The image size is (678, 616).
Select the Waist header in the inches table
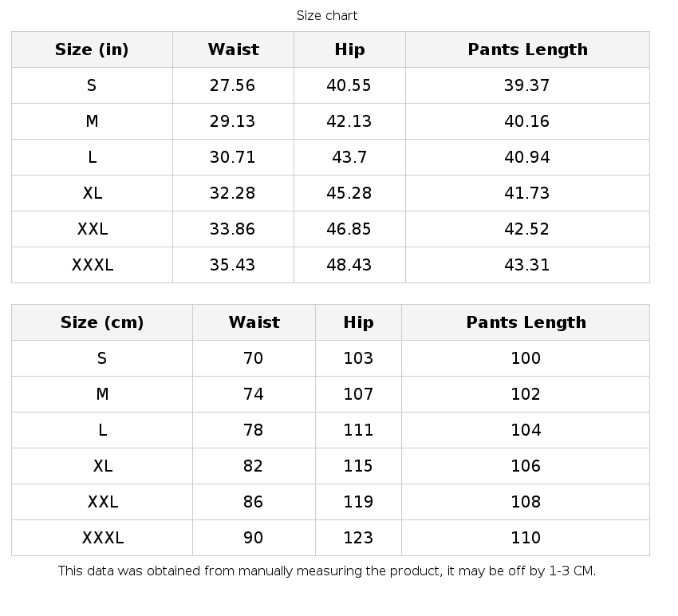click(x=233, y=49)
